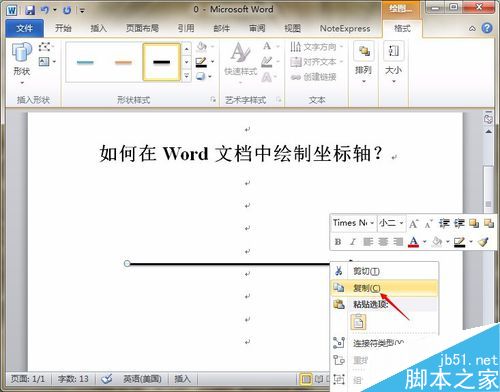This screenshot has width=500, height=392.
Task: Click the Full Screen Reading view icon
Action: [319, 379]
